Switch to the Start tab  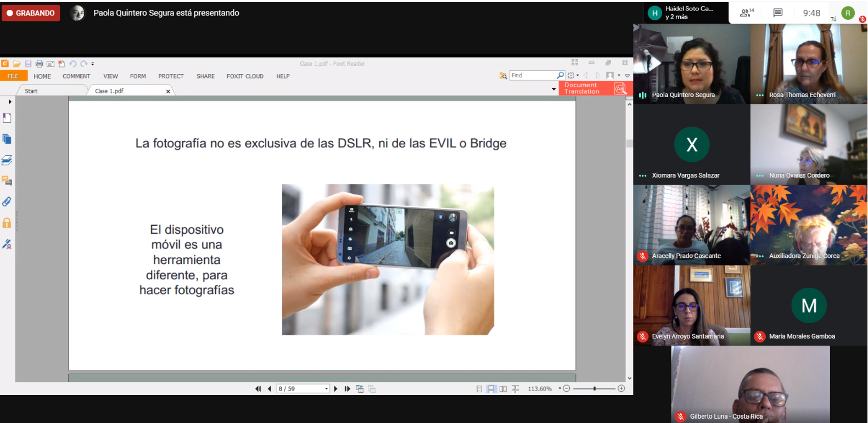pos(31,91)
